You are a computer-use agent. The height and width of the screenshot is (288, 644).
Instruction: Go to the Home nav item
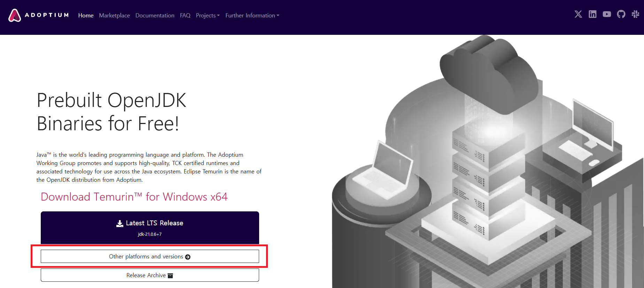click(86, 15)
